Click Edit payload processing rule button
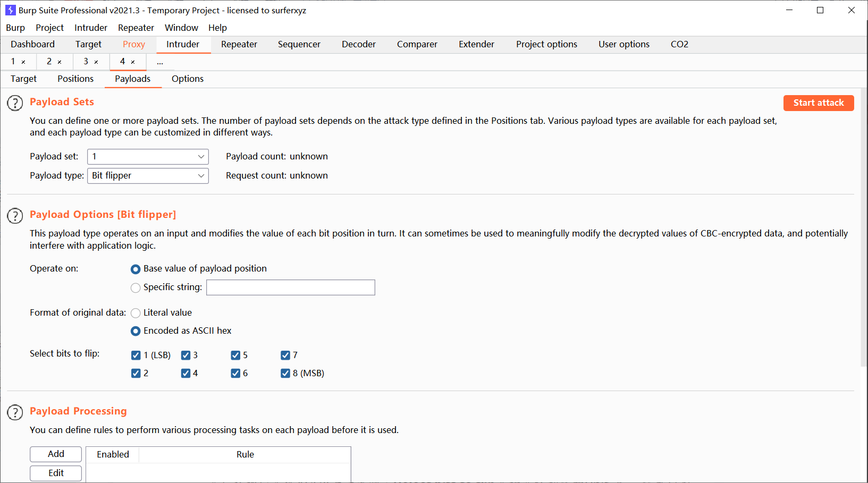Image resolution: width=868 pixels, height=483 pixels. (x=56, y=473)
